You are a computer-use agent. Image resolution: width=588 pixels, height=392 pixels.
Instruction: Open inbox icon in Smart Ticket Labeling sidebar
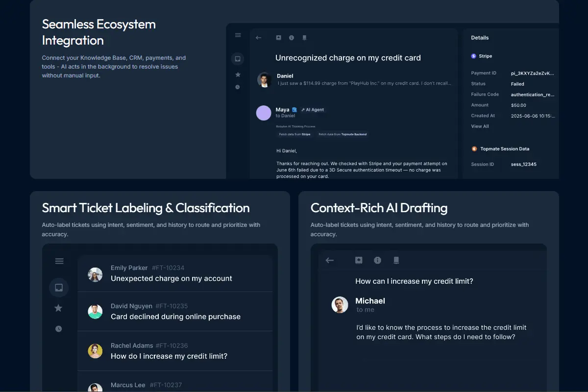click(x=59, y=288)
